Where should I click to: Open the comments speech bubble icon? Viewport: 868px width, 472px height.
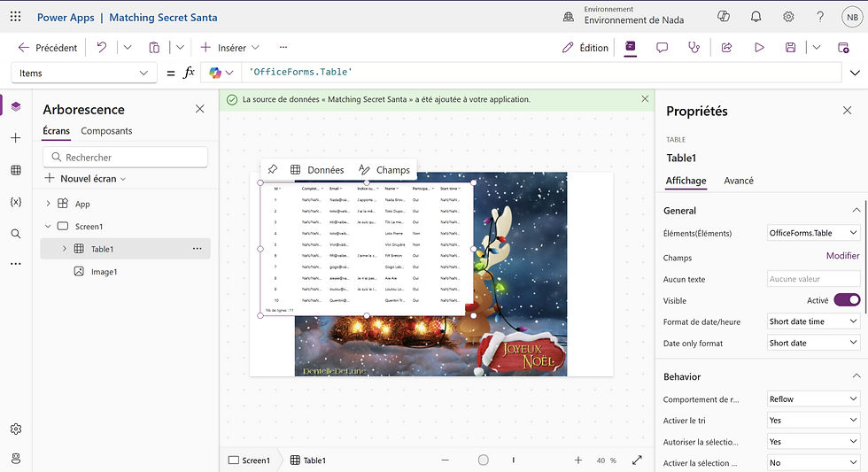[x=663, y=48]
